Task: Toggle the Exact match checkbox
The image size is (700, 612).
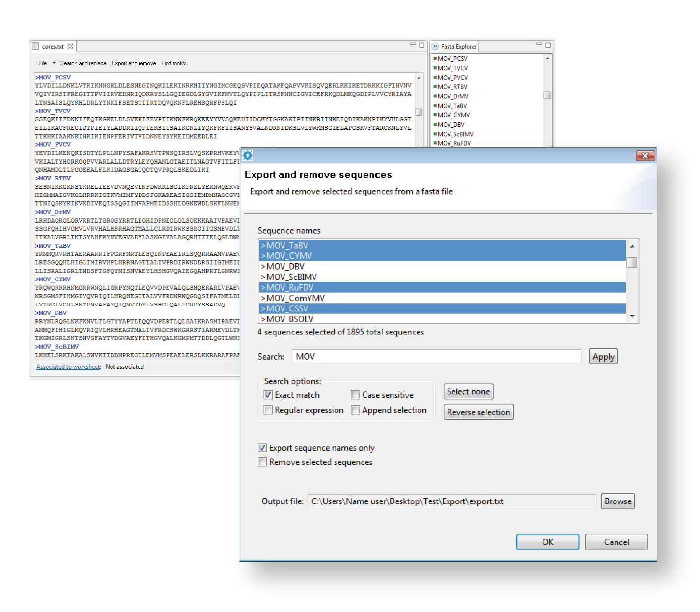Action: coord(268,395)
